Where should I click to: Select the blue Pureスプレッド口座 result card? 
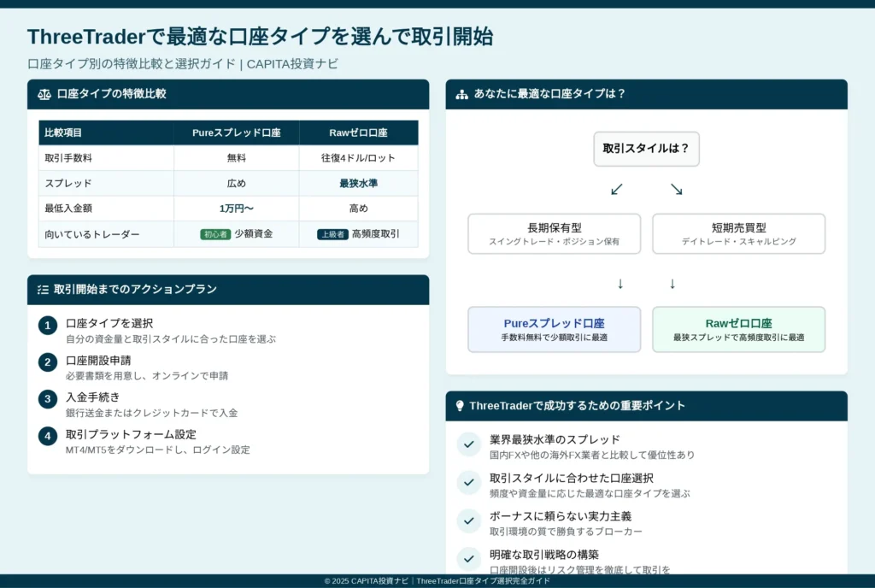coord(554,329)
